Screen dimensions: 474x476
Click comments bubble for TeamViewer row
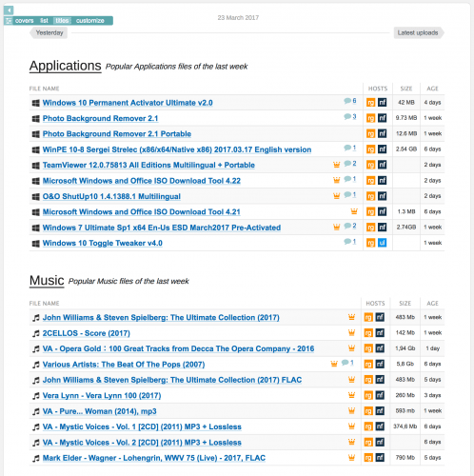[x=350, y=164]
